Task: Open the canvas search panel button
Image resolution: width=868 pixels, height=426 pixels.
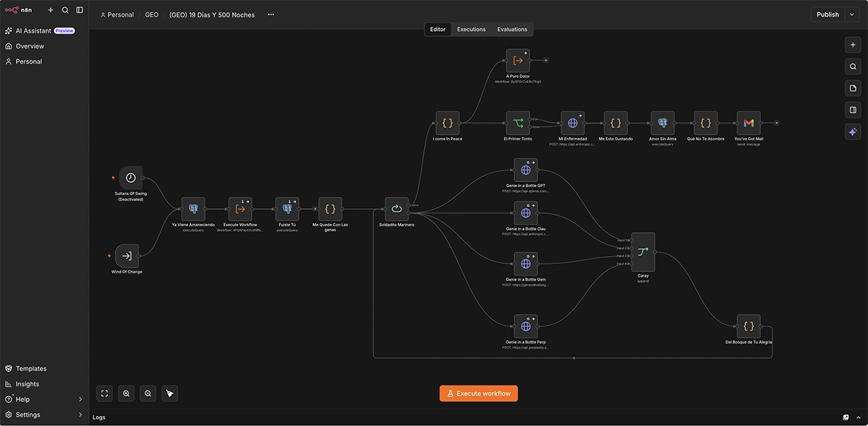Action: pos(853,67)
